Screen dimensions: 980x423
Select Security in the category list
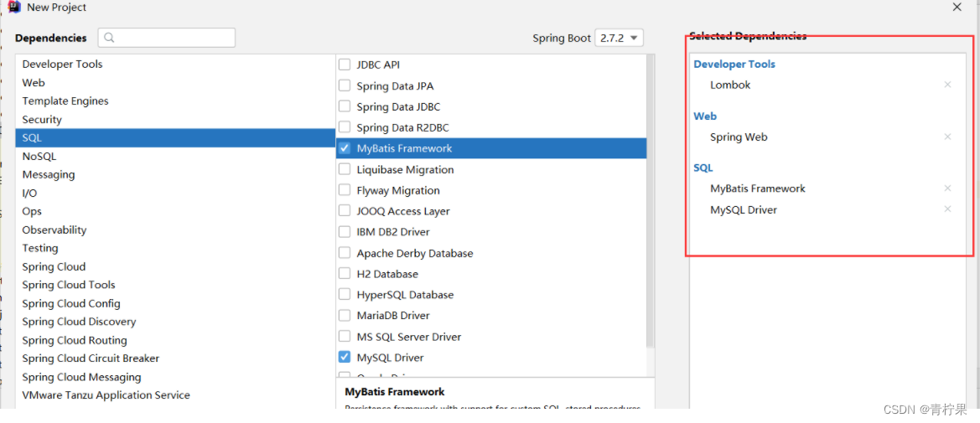pos(42,119)
